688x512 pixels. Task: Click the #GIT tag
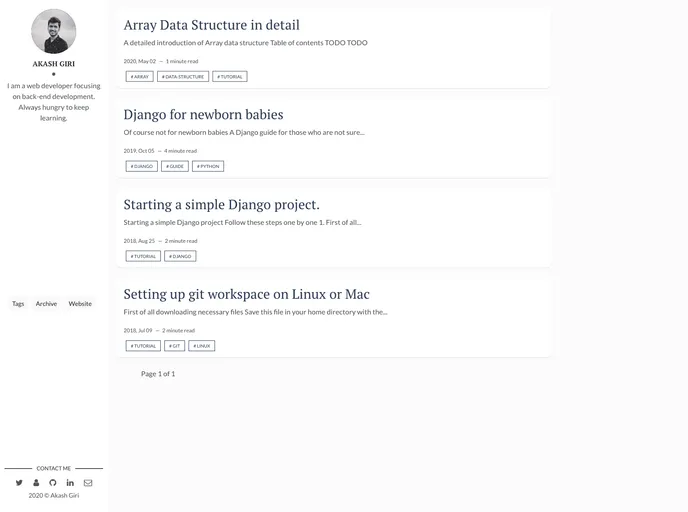tap(174, 346)
